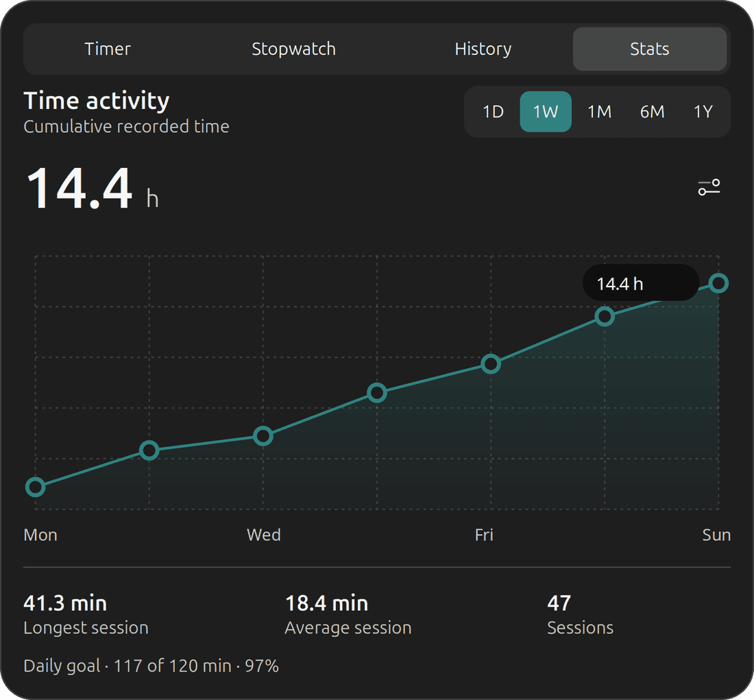Image resolution: width=754 pixels, height=700 pixels.
Task: Click the 14.4 h chart tooltip
Action: pyautogui.click(x=640, y=283)
